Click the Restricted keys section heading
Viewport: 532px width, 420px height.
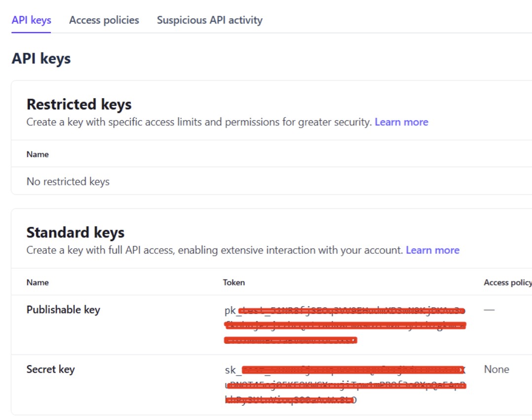[79, 105]
